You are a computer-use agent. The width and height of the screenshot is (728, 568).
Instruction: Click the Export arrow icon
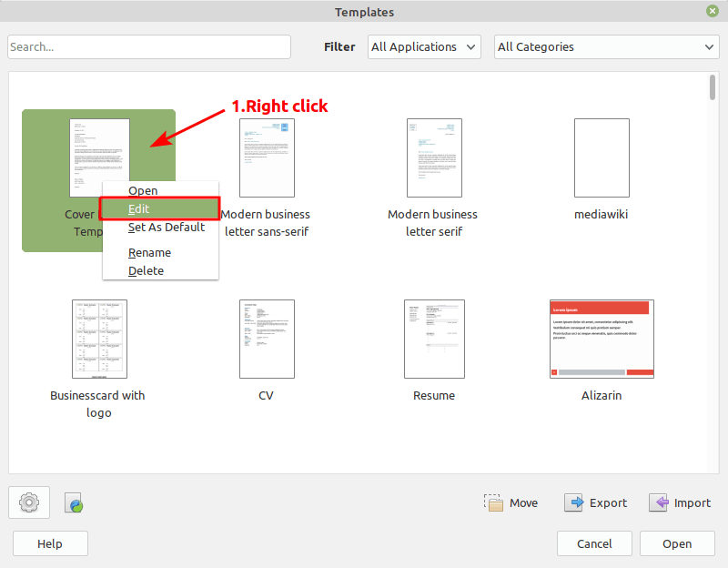tap(573, 503)
